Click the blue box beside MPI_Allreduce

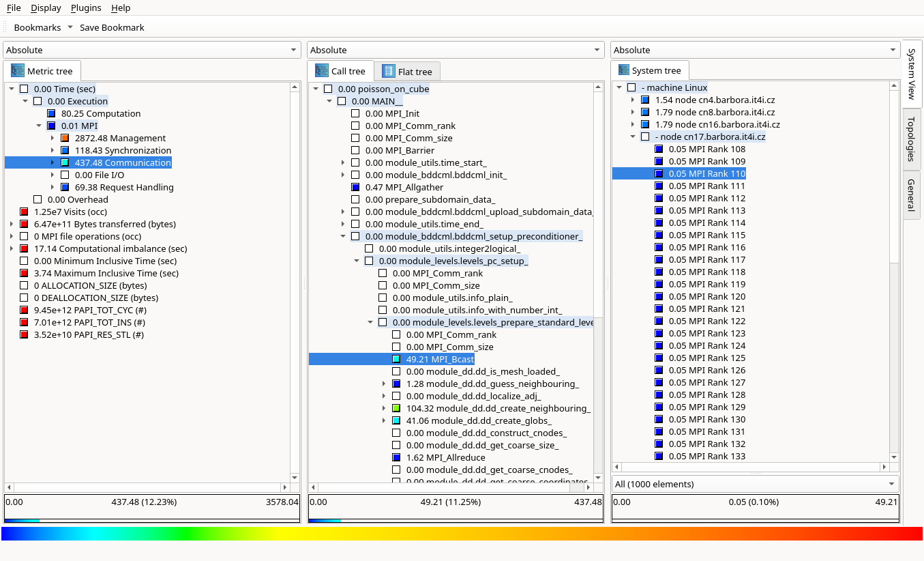pos(396,458)
